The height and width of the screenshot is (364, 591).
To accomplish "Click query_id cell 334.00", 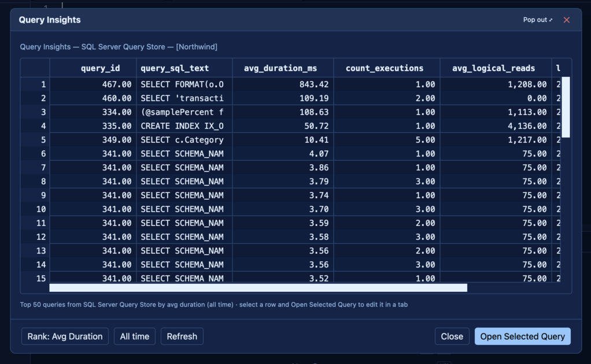I will coord(93,112).
